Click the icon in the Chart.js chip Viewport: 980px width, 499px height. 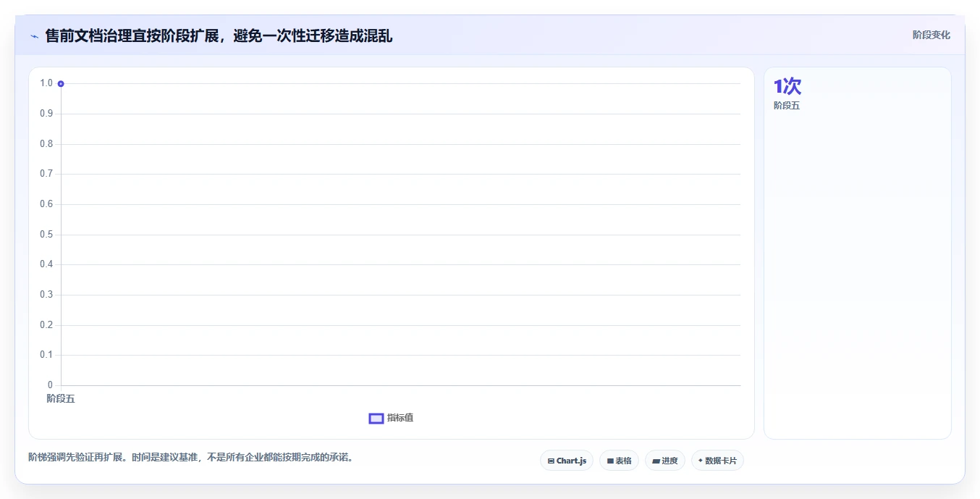coord(551,461)
